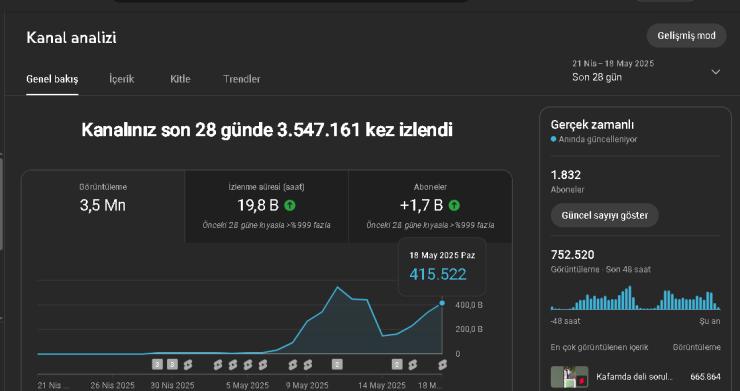Select the Genel bakış tab
This screenshot has height=391, width=740.
point(52,79)
